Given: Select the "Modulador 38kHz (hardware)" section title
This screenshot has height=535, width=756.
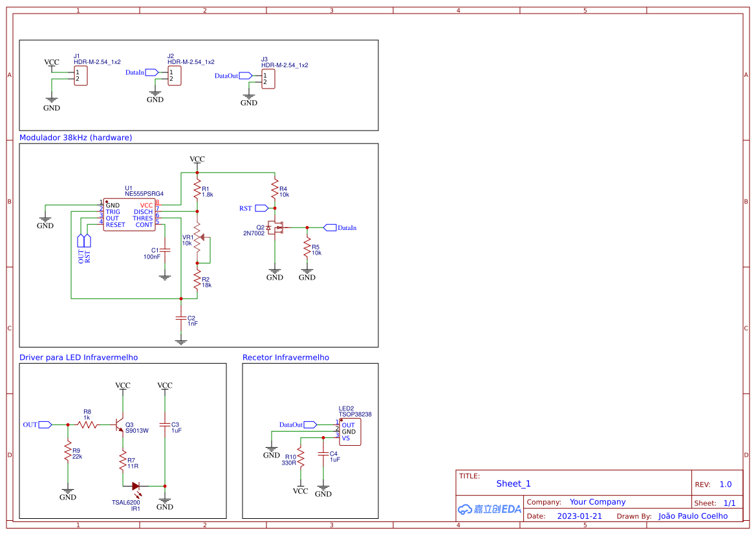Looking at the screenshot, I should pyautogui.click(x=76, y=138).
